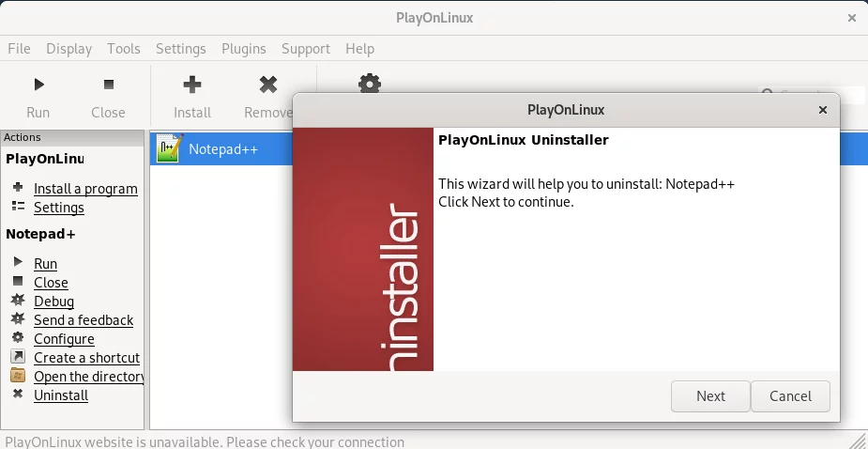Click gear icon beside sidebar Configure
The height and width of the screenshot is (449, 868).
point(18,337)
